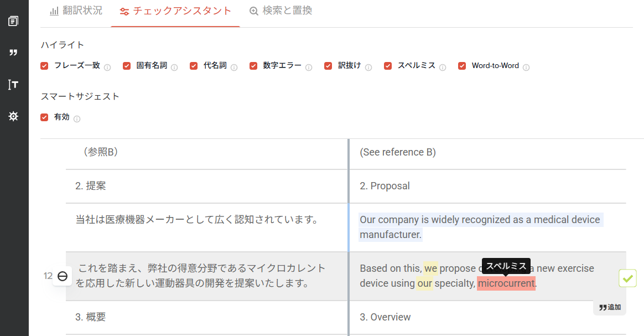Click the highlighted word microcurrent
The height and width of the screenshot is (336, 644).
[506, 283]
